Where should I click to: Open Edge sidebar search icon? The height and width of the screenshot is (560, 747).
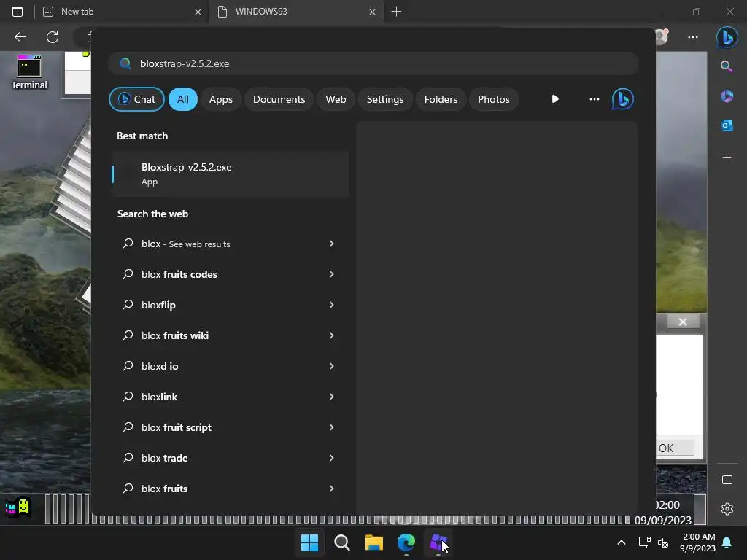point(727,66)
